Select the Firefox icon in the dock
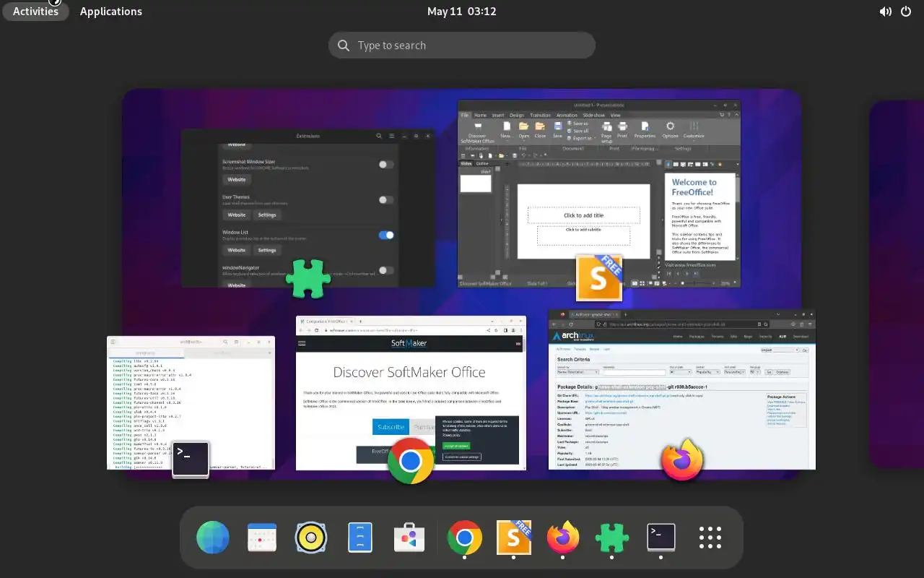This screenshot has width=924, height=578. [x=563, y=538]
